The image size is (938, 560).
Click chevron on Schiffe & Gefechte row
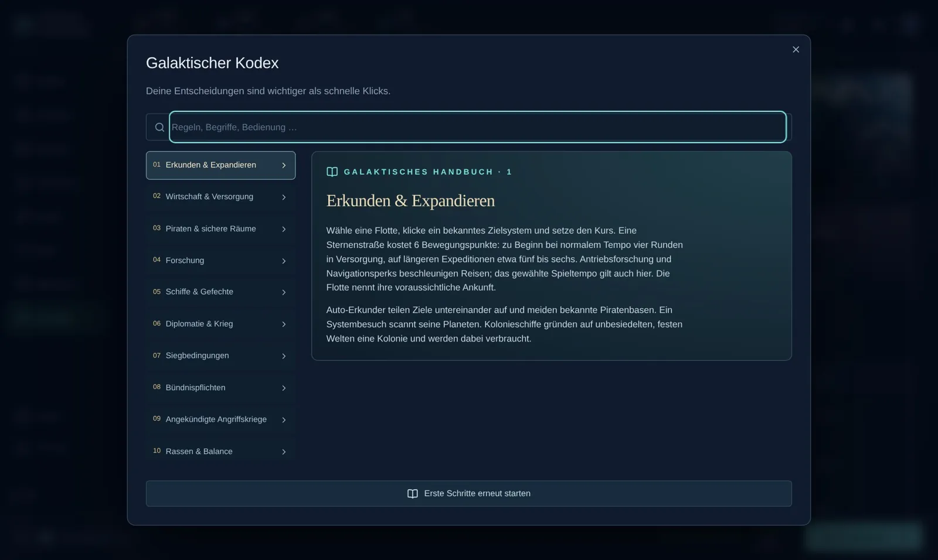point(284,292)
